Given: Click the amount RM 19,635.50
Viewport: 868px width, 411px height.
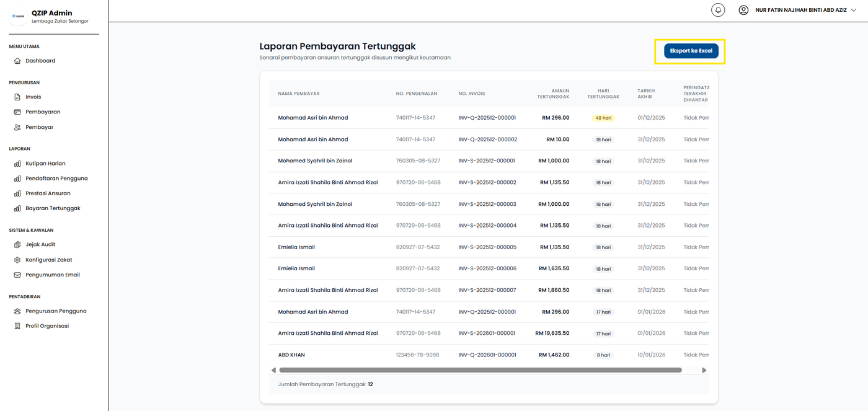Looking at the screenshot, I should point(552,334).
